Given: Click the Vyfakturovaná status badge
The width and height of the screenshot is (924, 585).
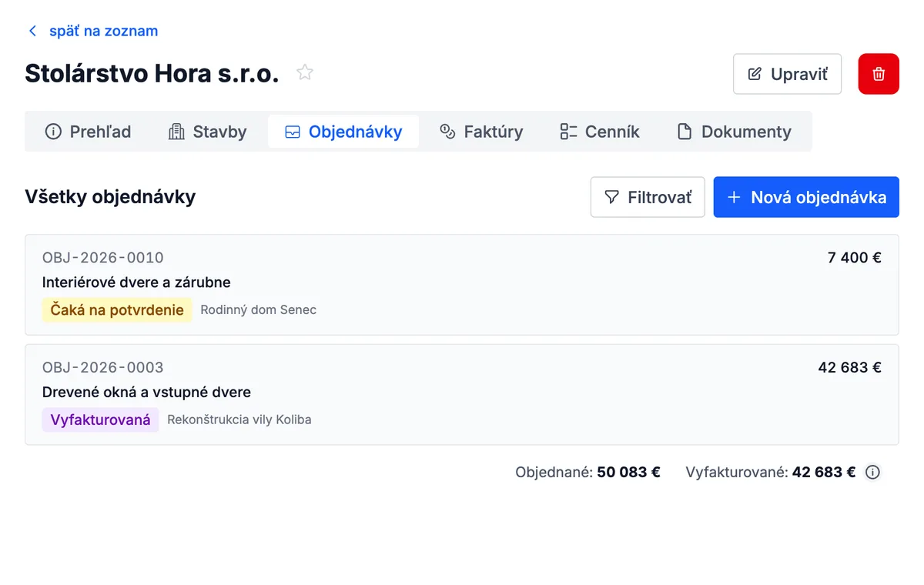Looking at the screenshot, I should click(x=101, y=420).
